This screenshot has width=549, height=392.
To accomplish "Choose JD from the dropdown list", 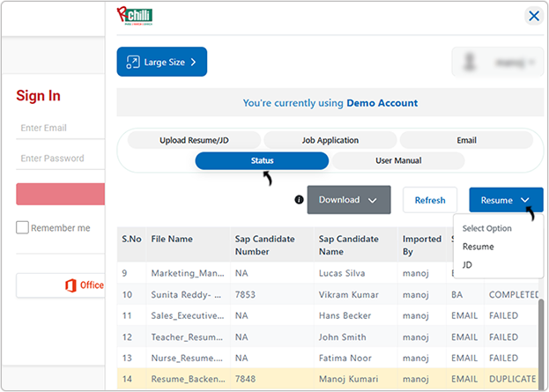I will [x=467, y=264].
